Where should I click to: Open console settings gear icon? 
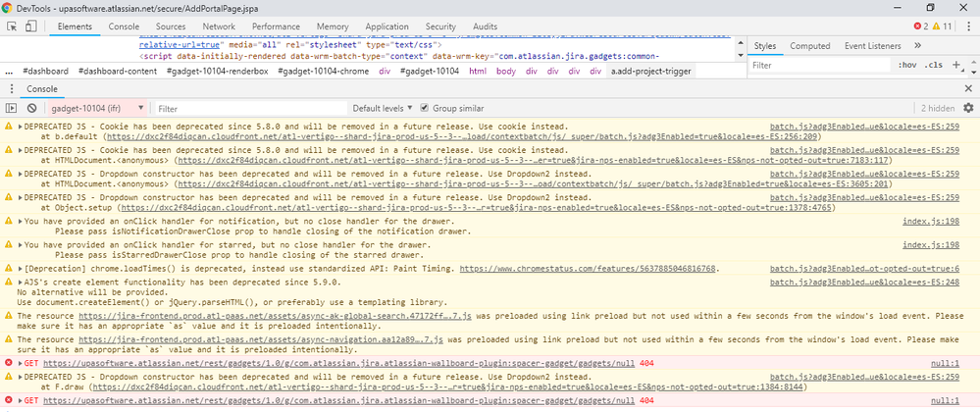(x=968, y=108)
